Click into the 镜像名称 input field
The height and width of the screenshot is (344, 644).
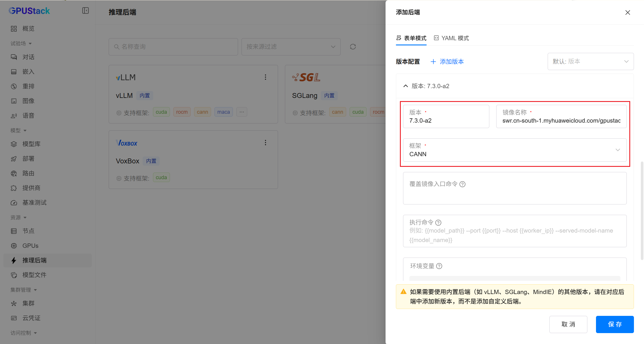click(561, 121)
